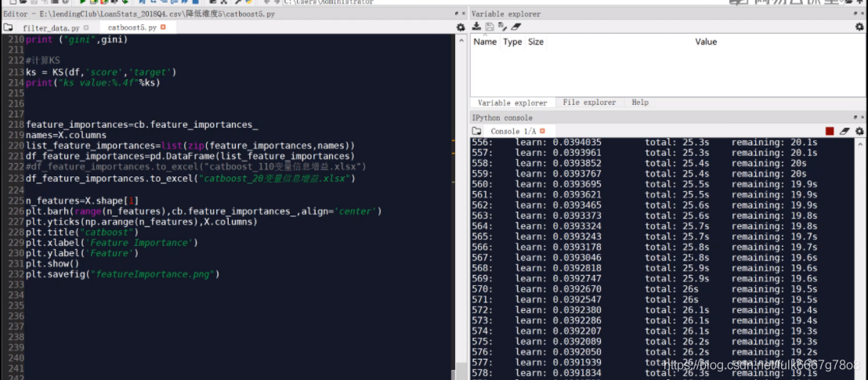The height and width of the screenshot is (380, 868).
Task: Save data as icon in Variable explorer
Action: [x=502, y=27]
